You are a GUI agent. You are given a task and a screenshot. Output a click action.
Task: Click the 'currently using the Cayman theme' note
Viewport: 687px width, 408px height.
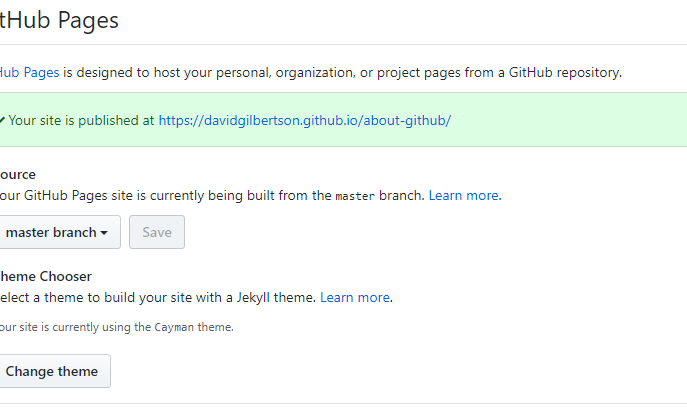[117, 327]
